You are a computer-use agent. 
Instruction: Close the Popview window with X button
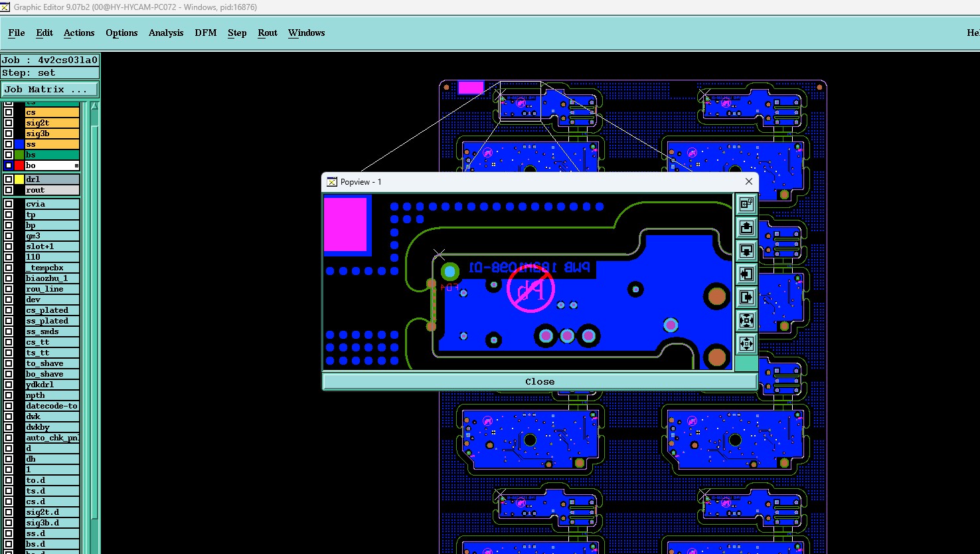pos(749,181)
